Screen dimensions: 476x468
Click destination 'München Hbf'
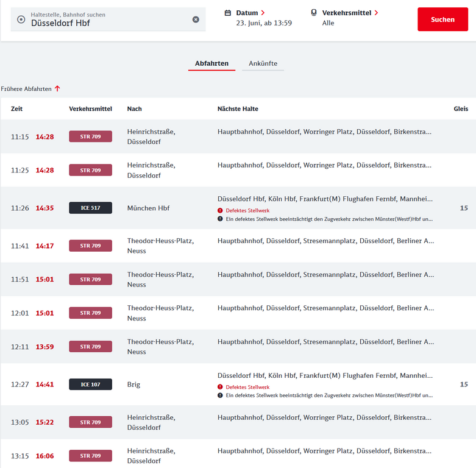click(148, 208)
